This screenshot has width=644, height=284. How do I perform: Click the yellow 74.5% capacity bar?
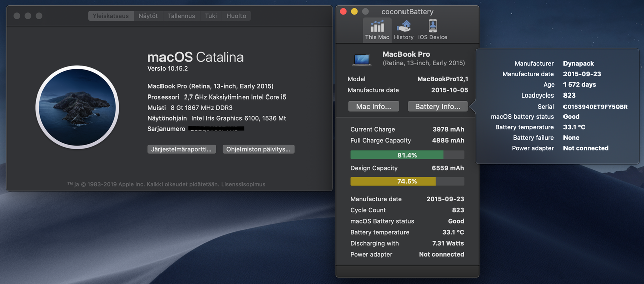(x=407, y=181)
